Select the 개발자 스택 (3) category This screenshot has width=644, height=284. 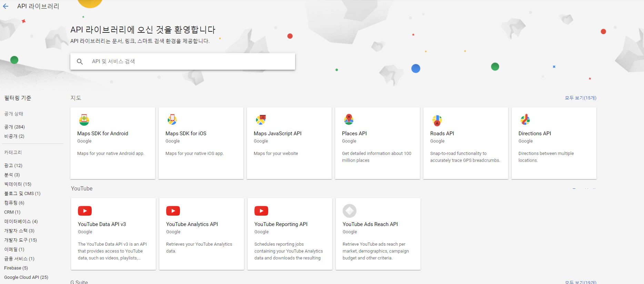point(19,231)
